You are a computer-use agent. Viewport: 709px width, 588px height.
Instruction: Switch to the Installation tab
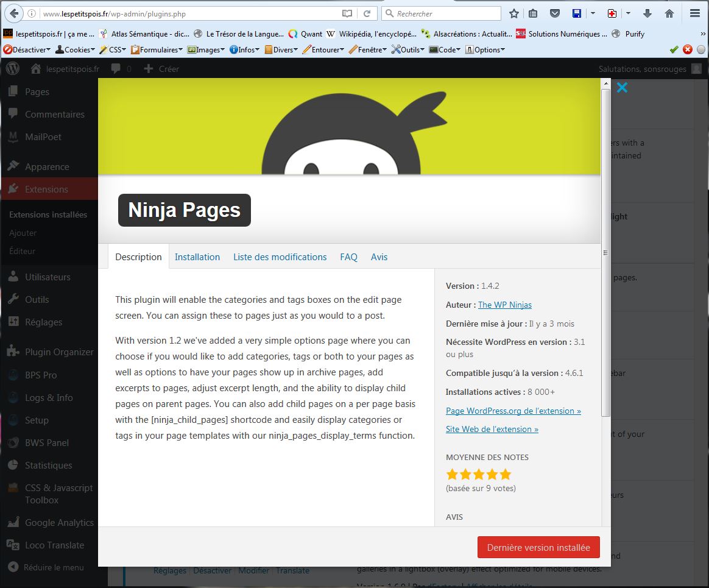[197, 257]
